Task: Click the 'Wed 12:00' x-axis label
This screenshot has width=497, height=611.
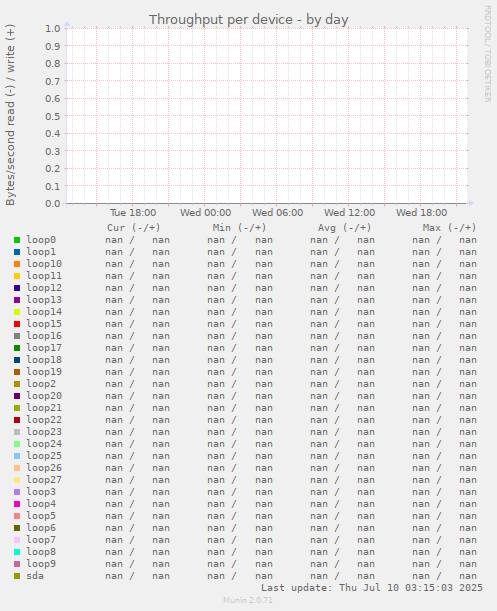Action: pos(350,213)
